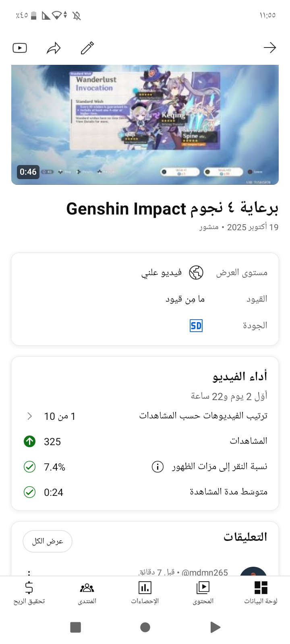Go to the المنتدى community tab

[x=87, y=592]
